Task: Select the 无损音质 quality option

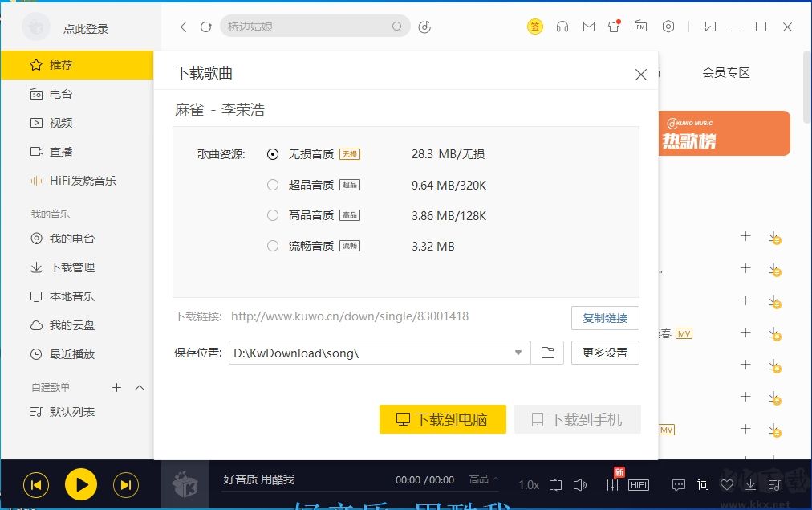Action: 273,153
